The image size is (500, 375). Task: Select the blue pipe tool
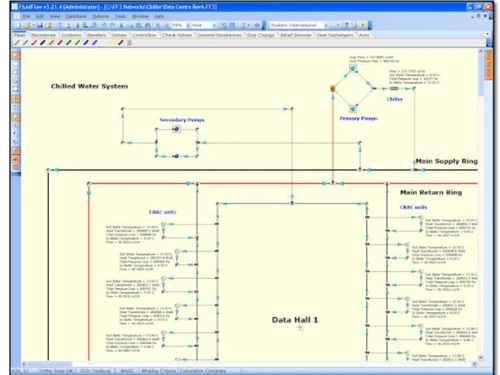coord(86,43)
